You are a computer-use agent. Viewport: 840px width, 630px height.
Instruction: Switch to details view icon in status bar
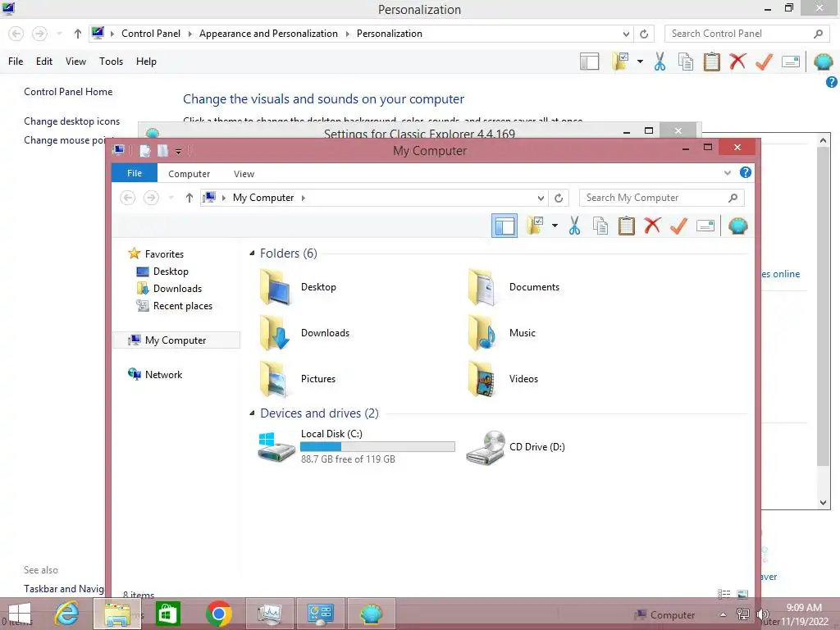pyautogui.click(x=724, y=594)
